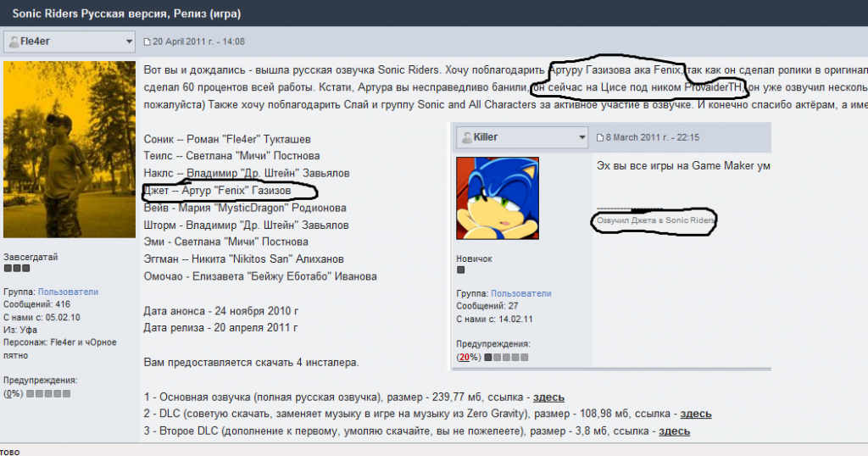Click Killer's Сообщений: 27 text

[x=487, y=306]
